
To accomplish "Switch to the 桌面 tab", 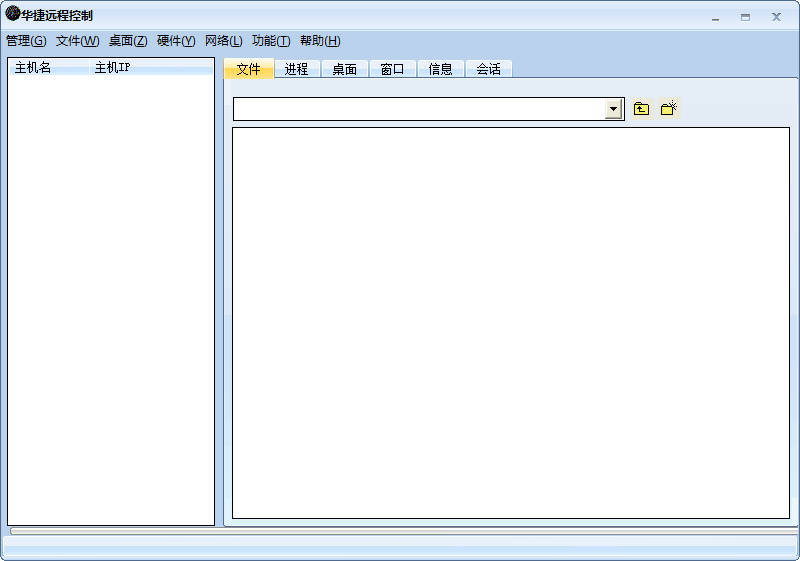I will (x=344, y=69).
